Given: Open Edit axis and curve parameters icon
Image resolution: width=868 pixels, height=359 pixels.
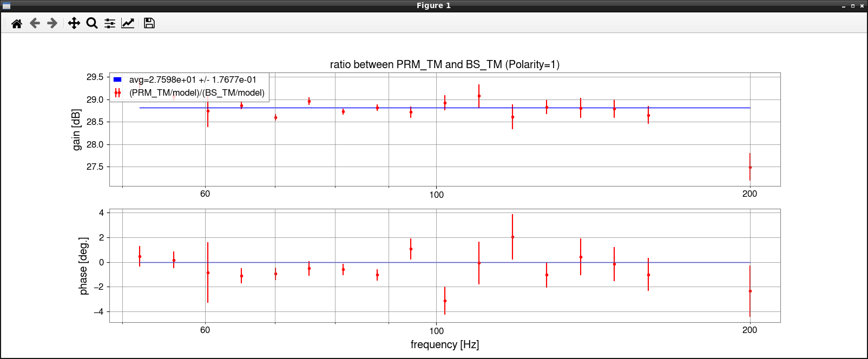Looking at the screenshot, I should pos(128,23).
